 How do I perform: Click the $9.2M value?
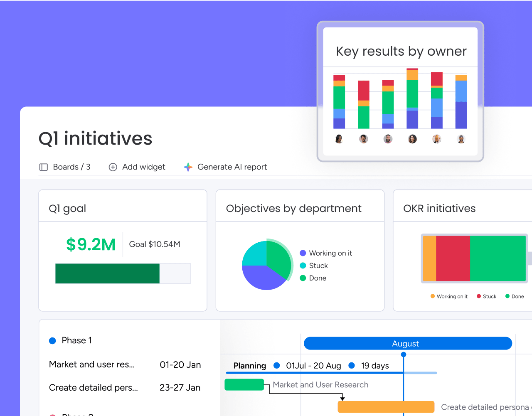point(91,244)
